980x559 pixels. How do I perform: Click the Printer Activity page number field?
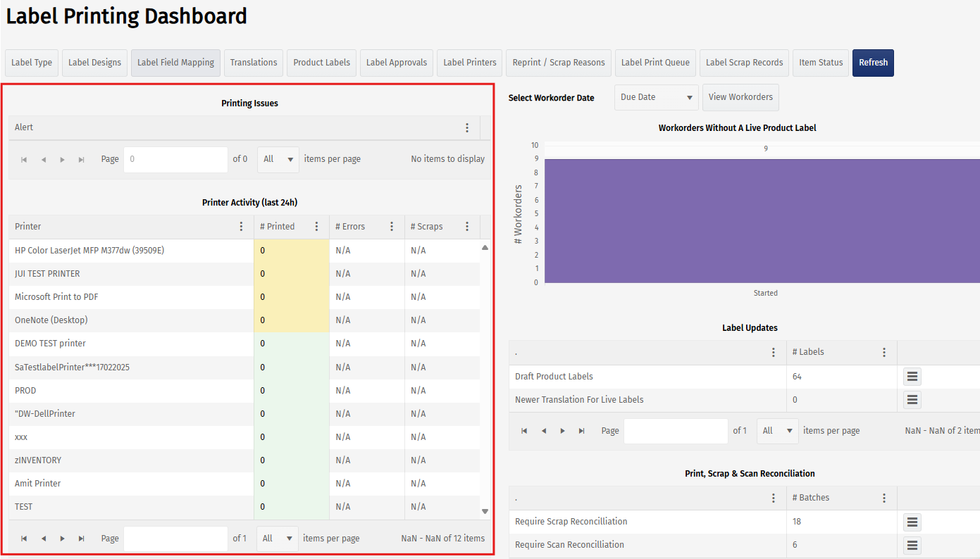(x=175, y=539)
